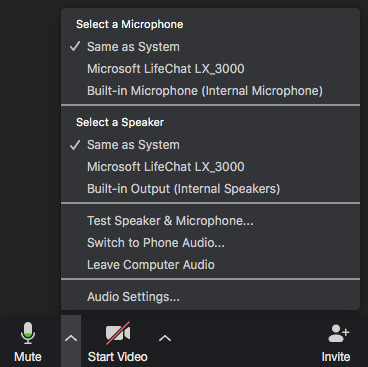Image resolution: width=368 pixels, height=367 pixels.
Task: Choose Microsoft LifeChat LX_3000 as speaker
Action: tap(210, 167)
